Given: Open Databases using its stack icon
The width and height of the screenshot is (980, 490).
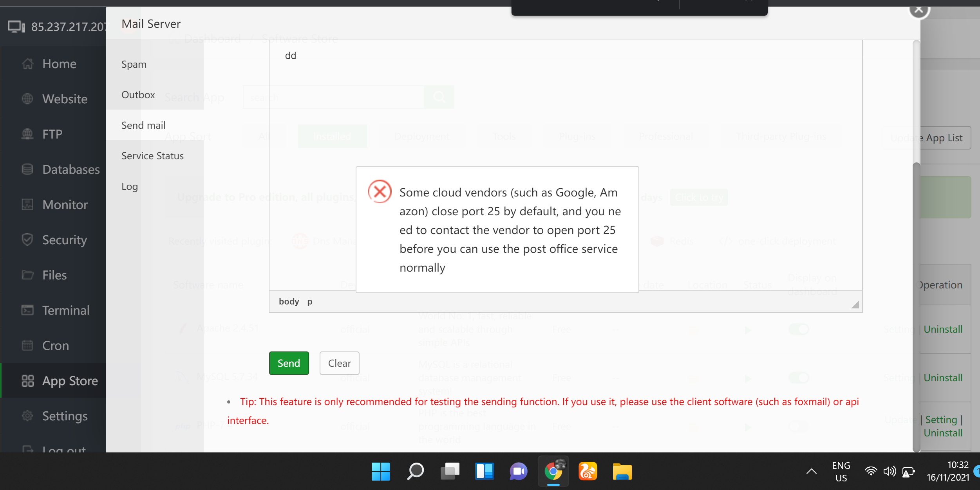Looking at the screenshot, I should coord(27,169).
